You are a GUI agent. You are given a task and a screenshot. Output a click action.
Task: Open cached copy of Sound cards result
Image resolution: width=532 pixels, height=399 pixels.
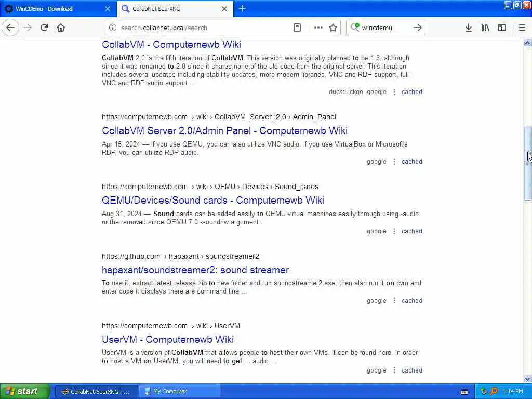(x=412, y=231)
